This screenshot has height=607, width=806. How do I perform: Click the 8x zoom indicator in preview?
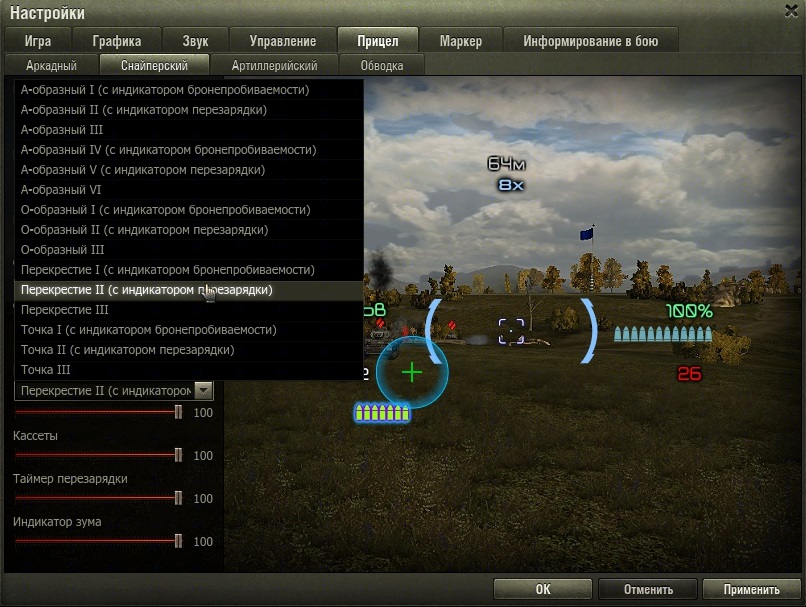511,185
